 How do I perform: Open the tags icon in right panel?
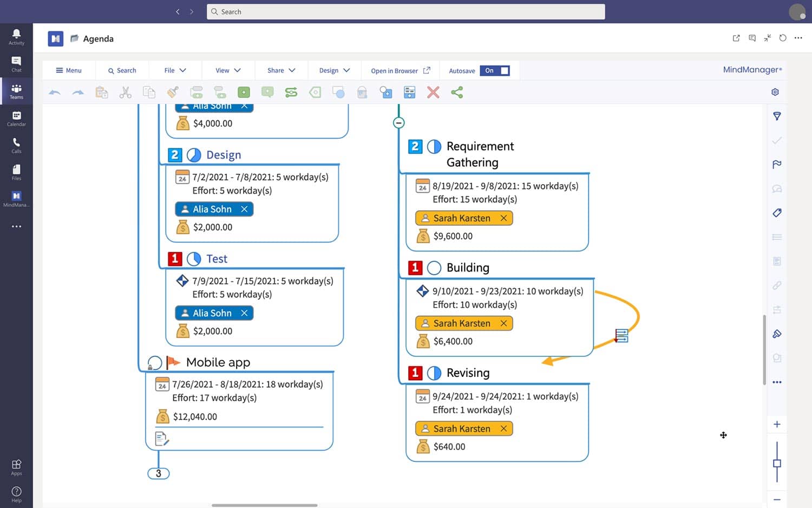[777, 213]
